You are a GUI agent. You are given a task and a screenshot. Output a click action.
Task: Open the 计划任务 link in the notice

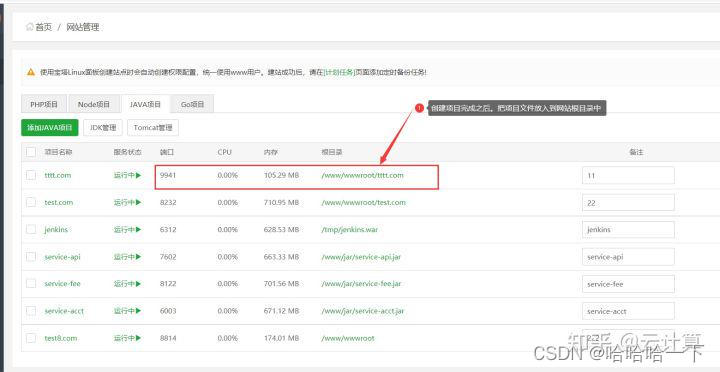tap(340, 72)
